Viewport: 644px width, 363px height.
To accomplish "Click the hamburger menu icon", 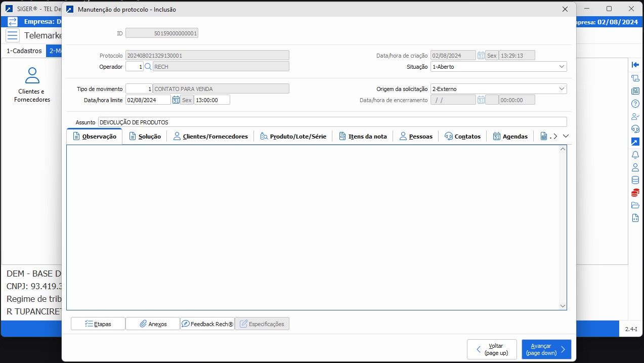I will coord(13,35).
